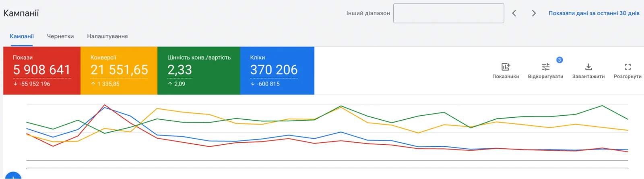Viewport: 644px width, 179px height.
Task: Click the Кампанії page heading
Action: click(21, 13)
